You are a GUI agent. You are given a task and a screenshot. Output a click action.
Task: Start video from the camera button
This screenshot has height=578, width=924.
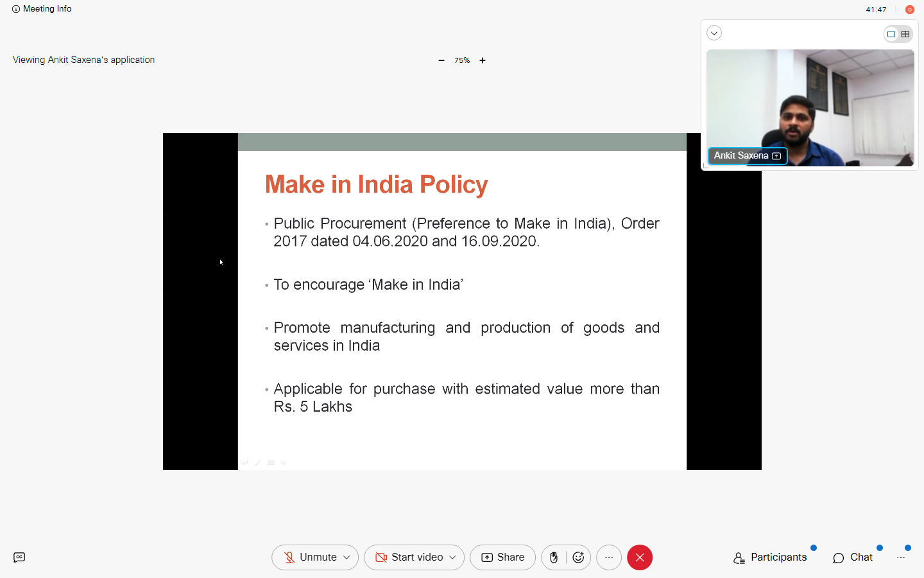tap(409, 557)
